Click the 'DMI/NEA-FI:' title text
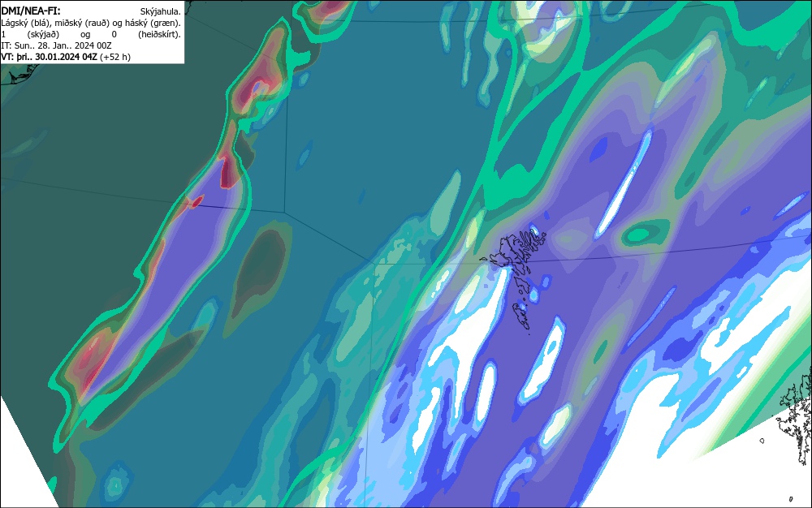The height and width of the screenshot is (508, 812). point(31,11)
